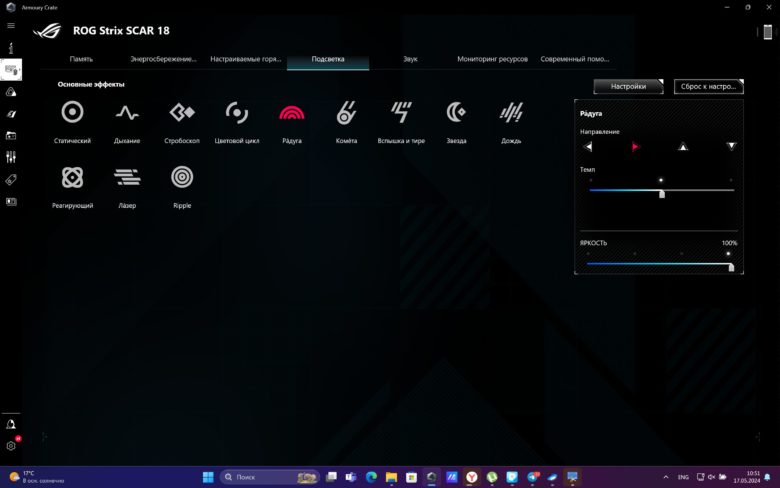
Task: Choose the Reactive (Реагирующий) effect
Action: click(72, 177)
